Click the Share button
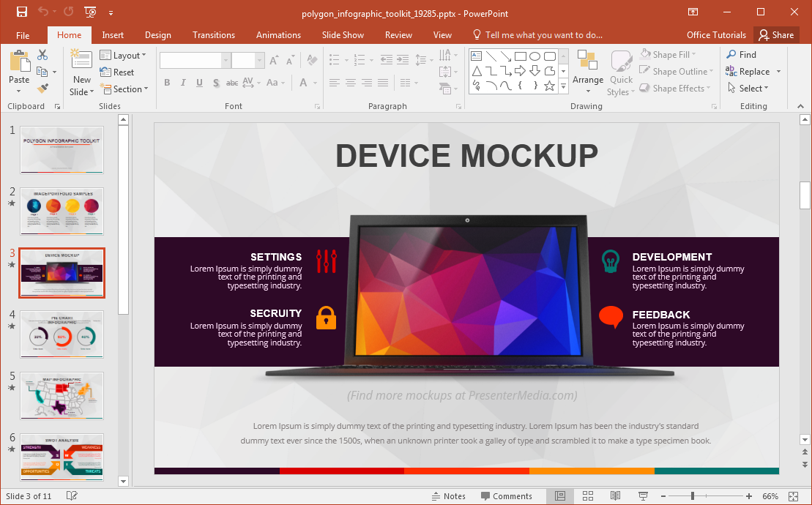The image size is (812, 505). 776,35
